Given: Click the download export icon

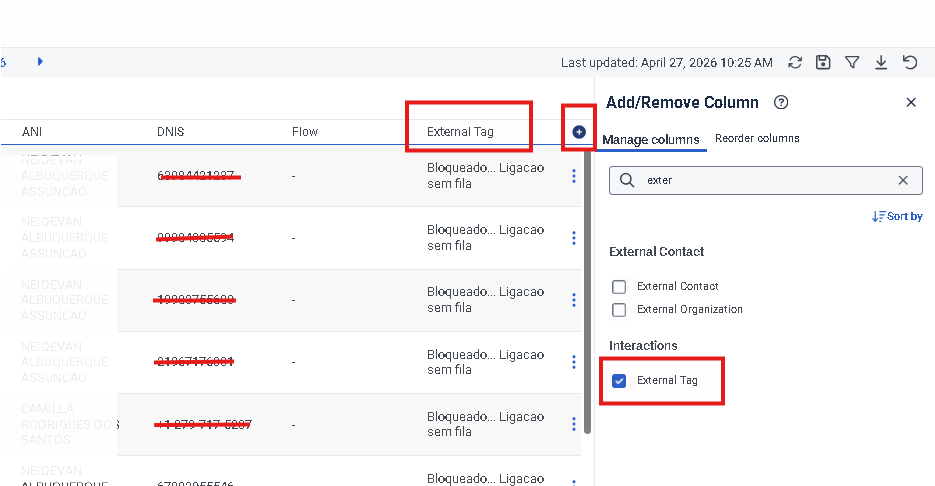Looking at the screenshot, I should (881, 62).
